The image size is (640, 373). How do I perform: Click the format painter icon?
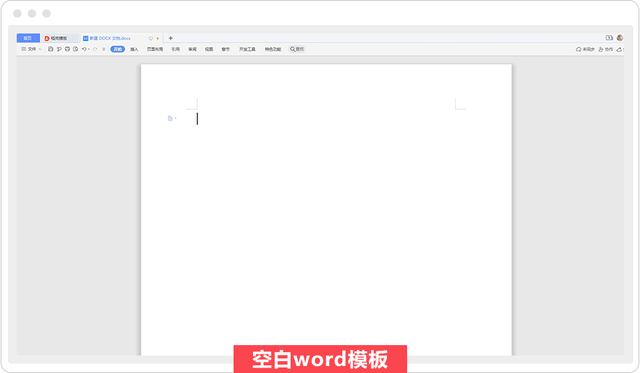(x=59, y=49)
